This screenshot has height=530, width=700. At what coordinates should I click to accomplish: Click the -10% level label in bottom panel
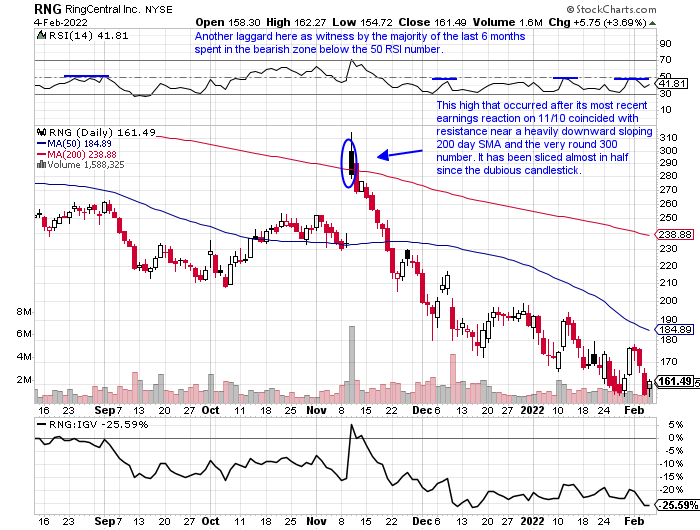point(673,463)
